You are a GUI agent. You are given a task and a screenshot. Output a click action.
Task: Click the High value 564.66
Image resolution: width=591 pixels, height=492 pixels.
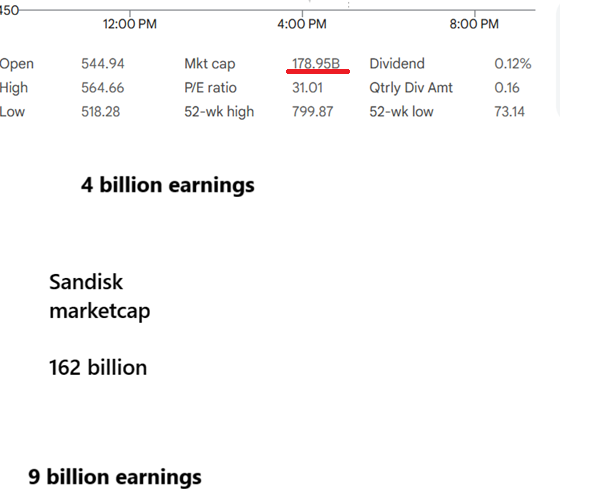103,88
